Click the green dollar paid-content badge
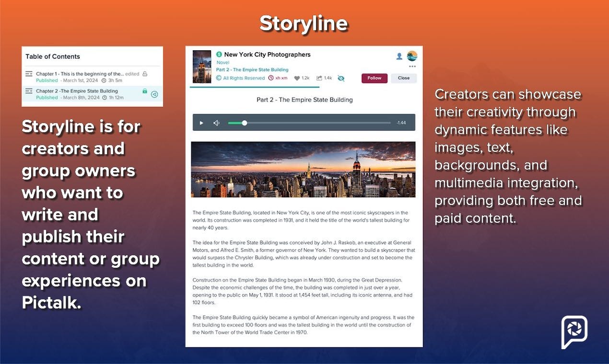This screenshot has height=364, width=609. [219, 55]
